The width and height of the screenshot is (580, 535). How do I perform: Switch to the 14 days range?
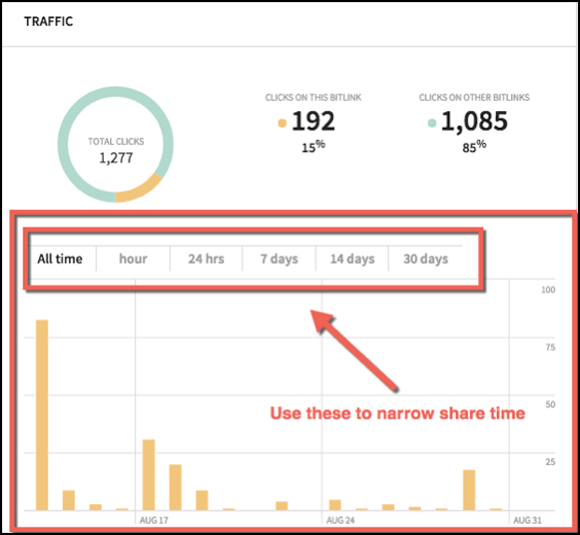352,259
